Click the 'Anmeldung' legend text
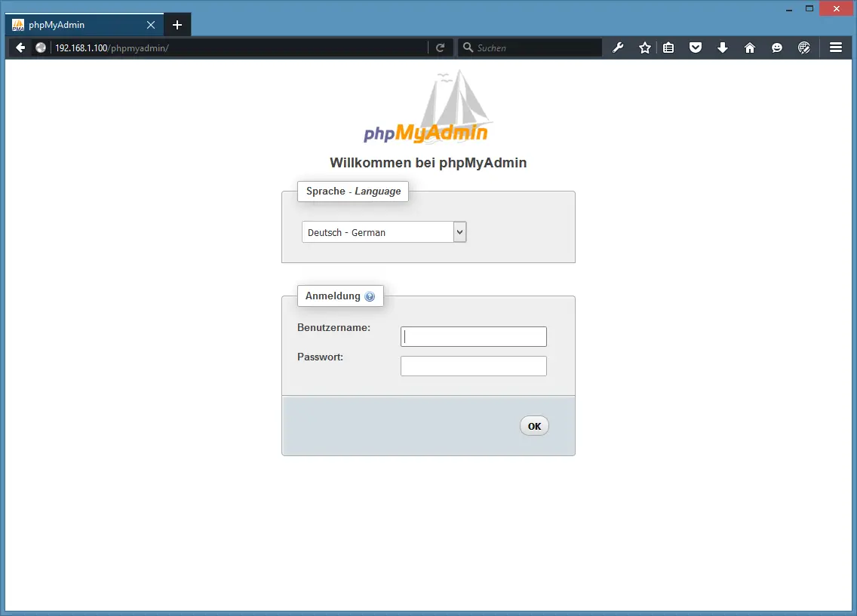The width and height of the screenshot is (857, 616). click(333, 296)
